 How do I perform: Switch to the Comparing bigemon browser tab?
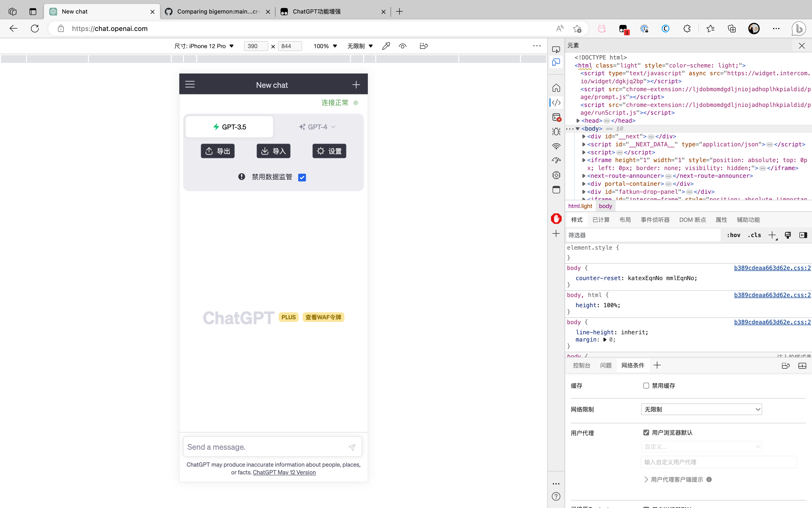tap(217, 11)
